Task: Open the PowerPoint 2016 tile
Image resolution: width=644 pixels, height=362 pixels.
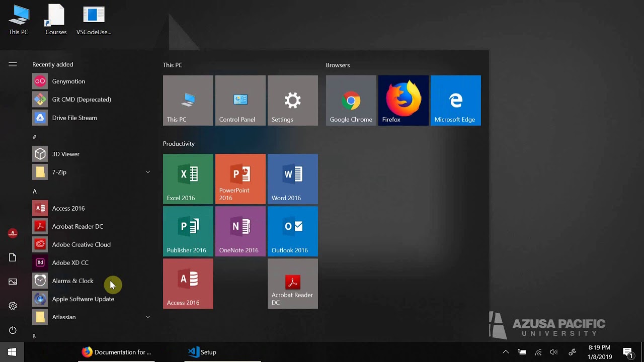Action: [x=240, y=179]
